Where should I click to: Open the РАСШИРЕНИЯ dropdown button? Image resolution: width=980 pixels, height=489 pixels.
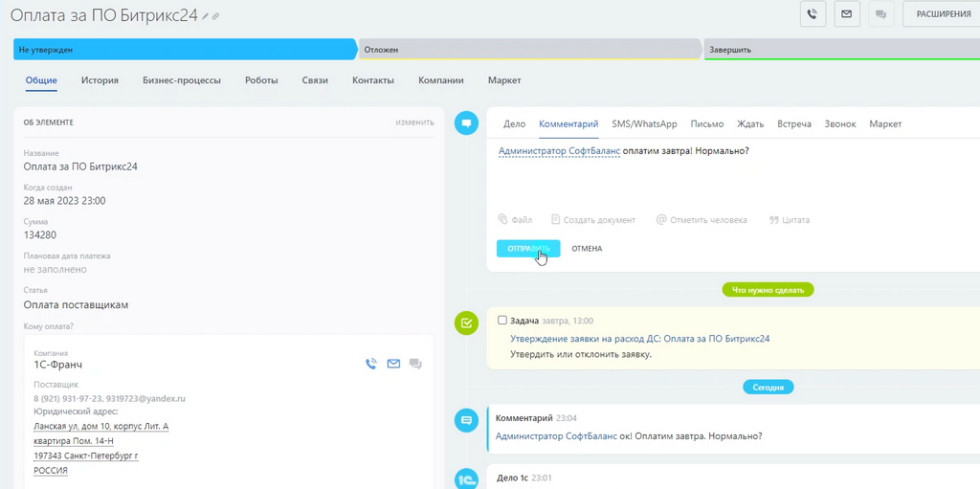[x=942, y=13]
